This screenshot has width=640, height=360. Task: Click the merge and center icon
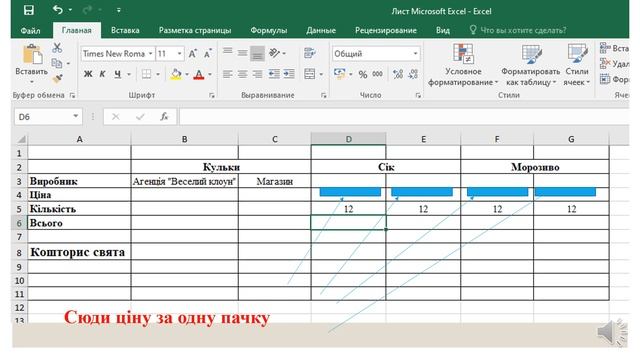(310, 74)
